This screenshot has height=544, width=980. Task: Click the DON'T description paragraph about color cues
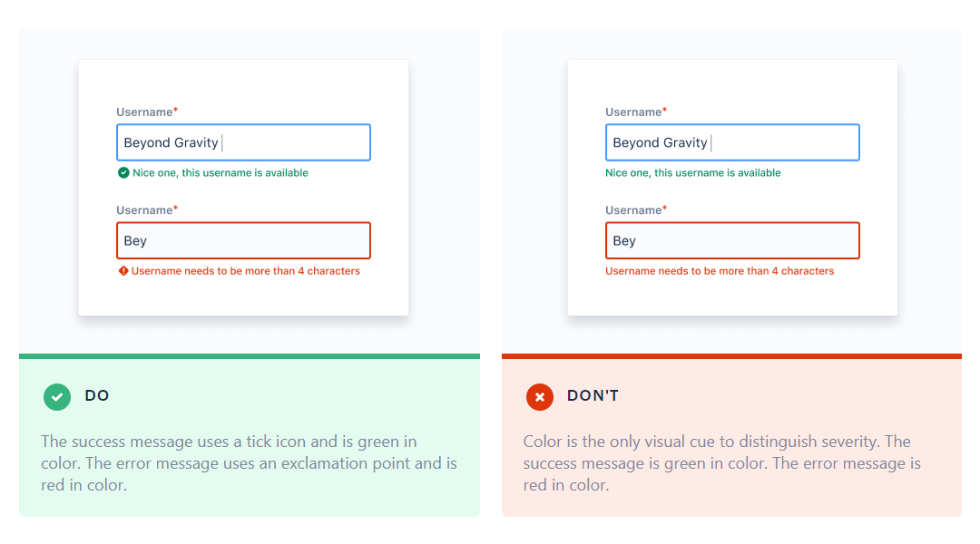tap(721, 463)
